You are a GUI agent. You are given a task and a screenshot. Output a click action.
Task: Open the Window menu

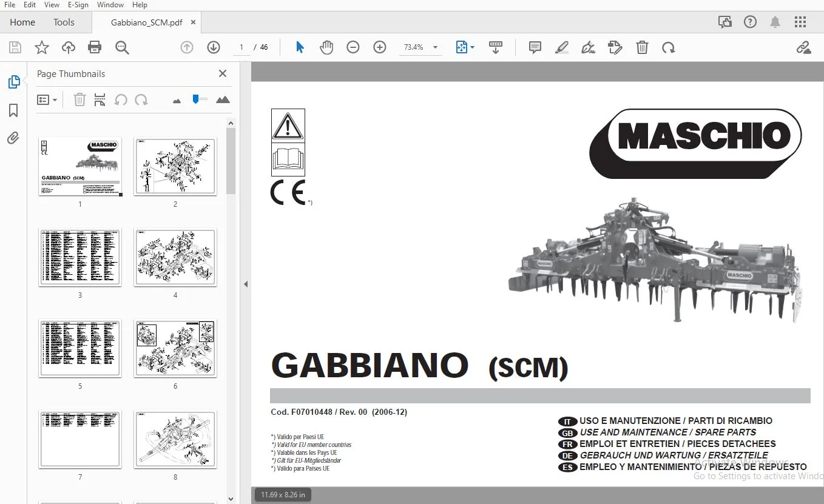coord(110,5)
